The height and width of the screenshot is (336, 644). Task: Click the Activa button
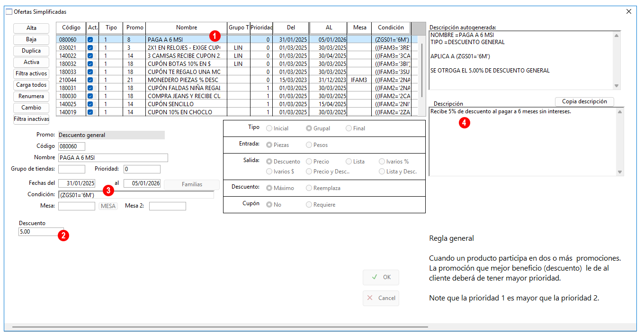click(x=31, y=62)
